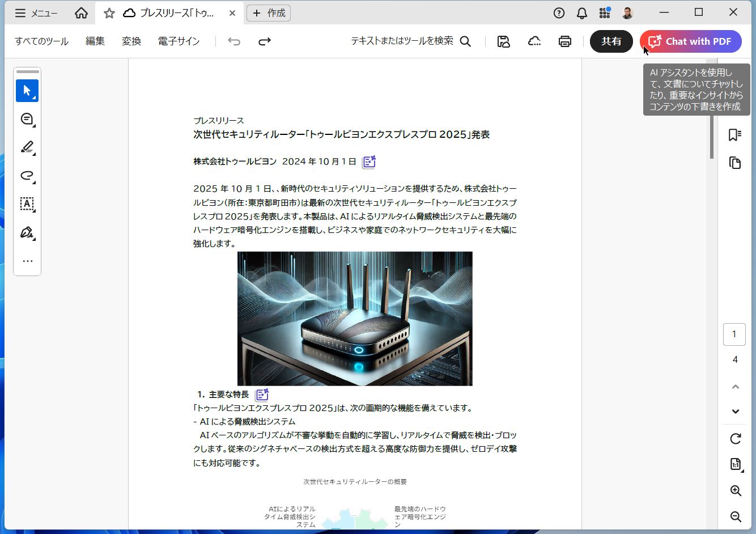This screenshot has height=534, width=756.
Task: Click the cloud upload icon
Action: click(x=534, y=41)
